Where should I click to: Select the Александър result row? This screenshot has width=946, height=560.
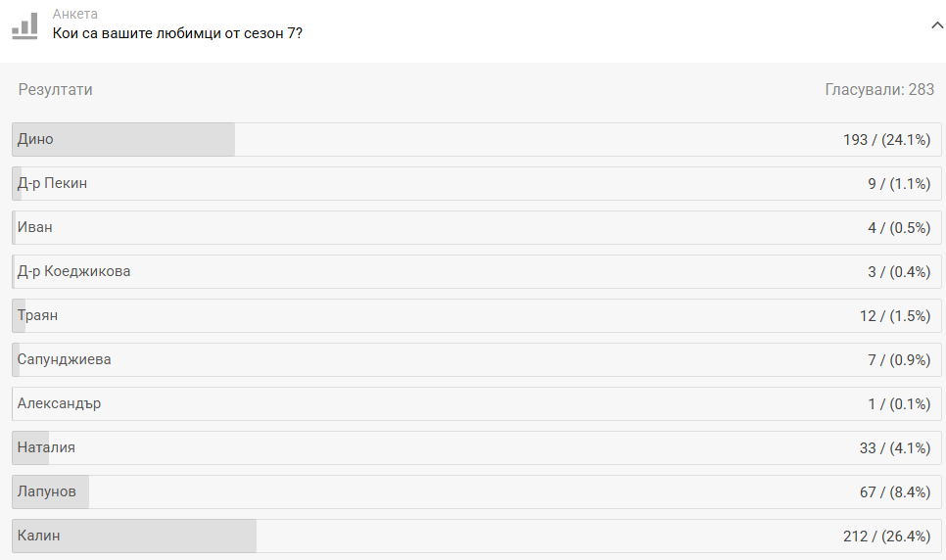point(476,404)
